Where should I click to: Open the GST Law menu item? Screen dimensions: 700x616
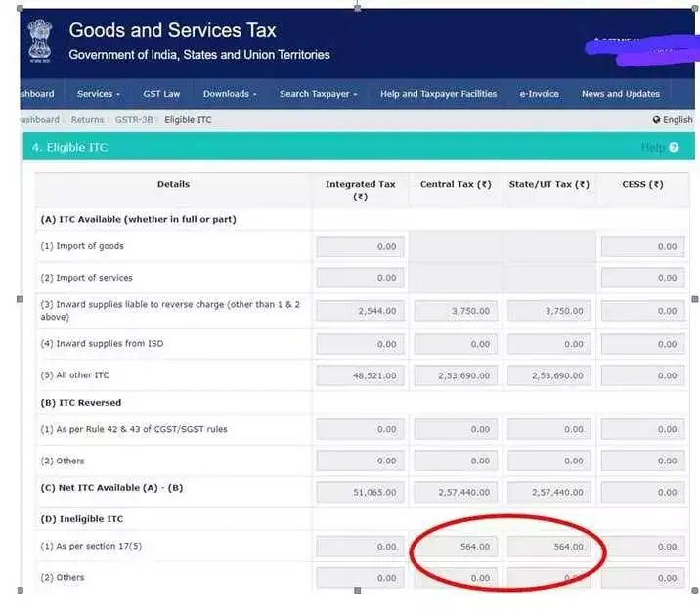(161, 94)
